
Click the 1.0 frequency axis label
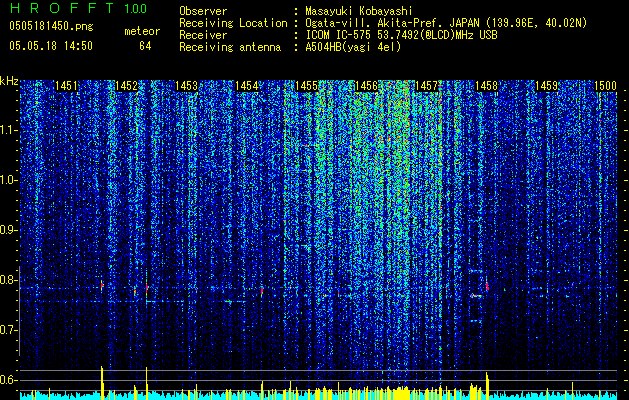coord(9,180)
